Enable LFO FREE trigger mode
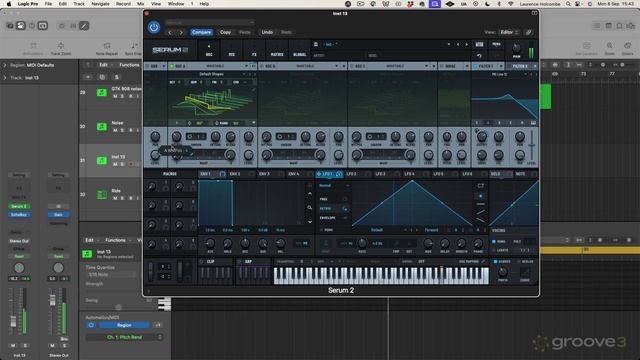This screenshot has width=640, height=360. [333, 199]
